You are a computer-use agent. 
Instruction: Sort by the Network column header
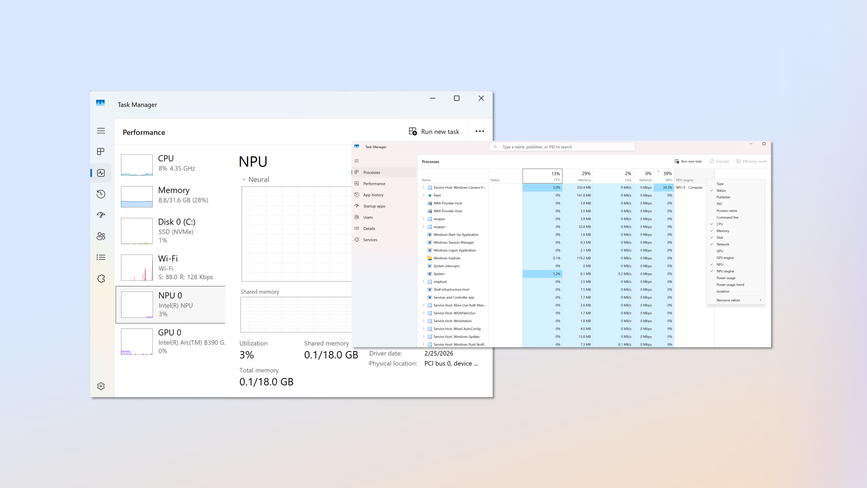[644, 176]
